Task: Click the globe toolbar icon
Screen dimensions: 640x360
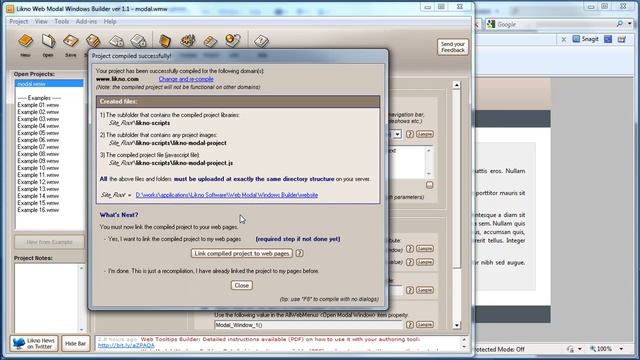Action: [233, 40]
